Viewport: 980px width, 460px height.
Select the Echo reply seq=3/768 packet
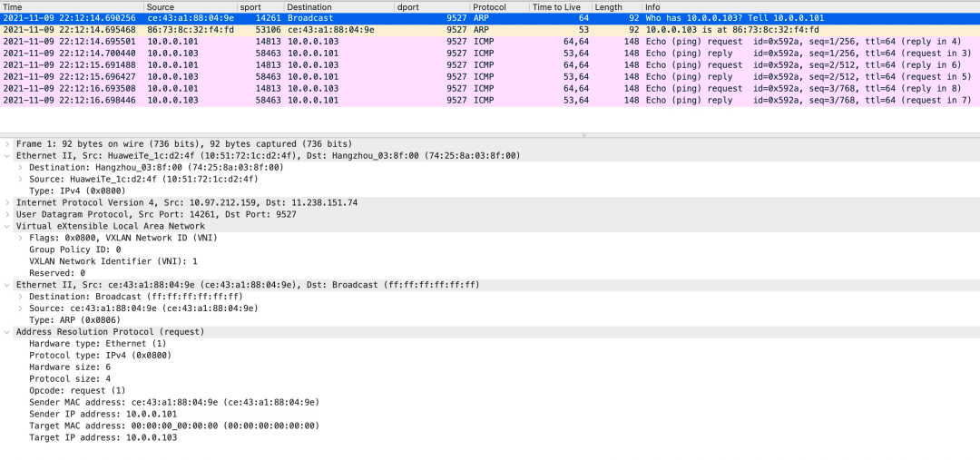[490, 100]
